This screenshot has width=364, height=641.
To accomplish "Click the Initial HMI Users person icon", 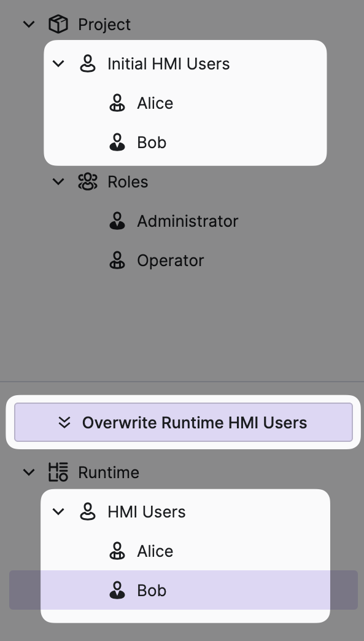I will [87, 64].
